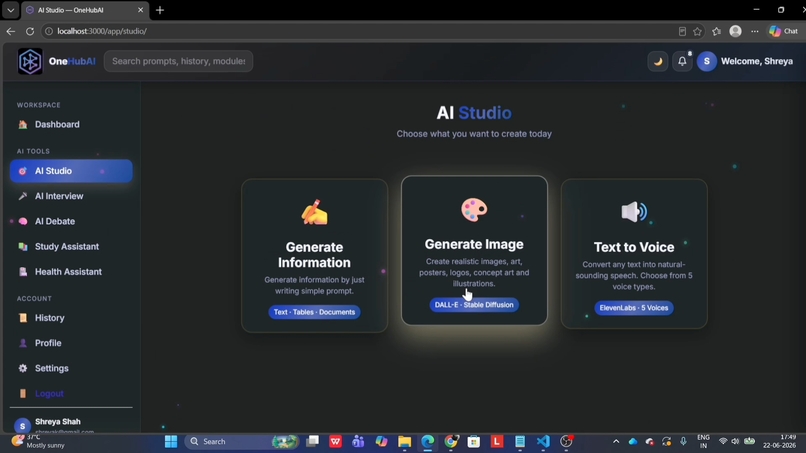Open the Text to Voice card
This screenshot has width=806, height=453.
coord(634,253)
